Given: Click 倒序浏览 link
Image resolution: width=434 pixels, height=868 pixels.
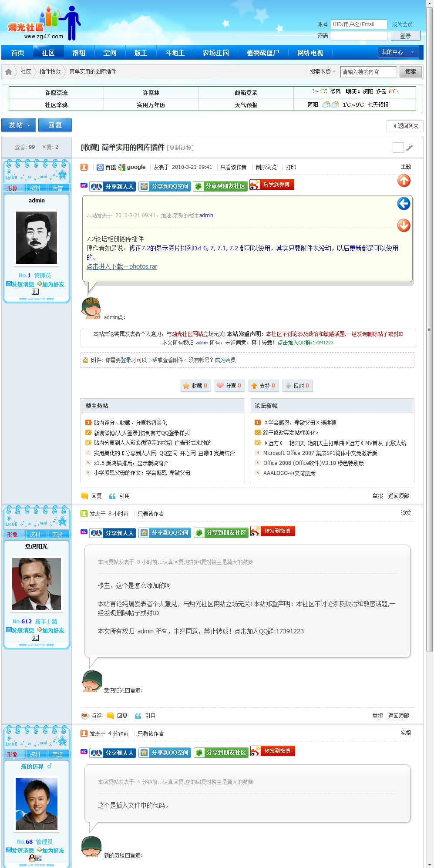Looking at the screenshot, I should point(266,167).
